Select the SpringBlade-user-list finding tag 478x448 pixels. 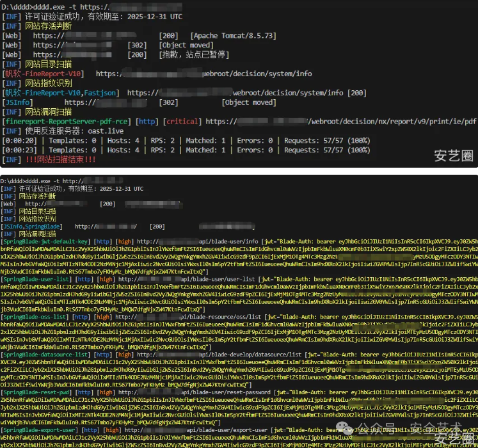pos(36,279)
